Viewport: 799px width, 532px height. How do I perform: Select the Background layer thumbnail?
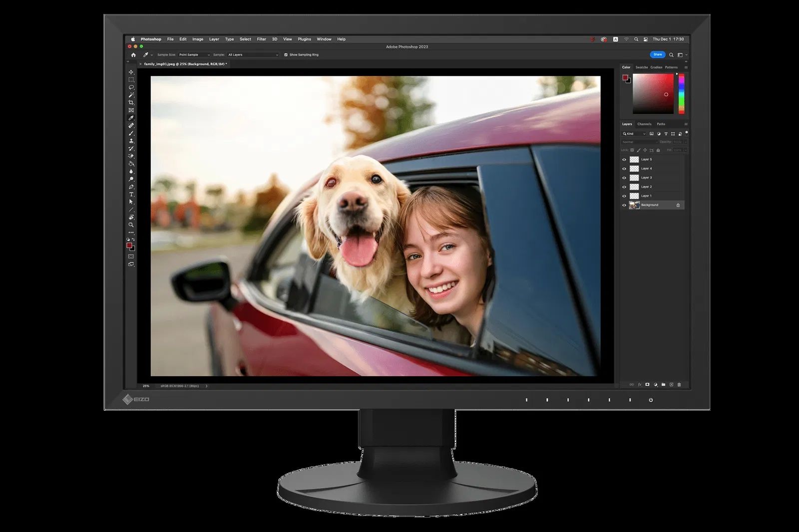coord(634,205)
